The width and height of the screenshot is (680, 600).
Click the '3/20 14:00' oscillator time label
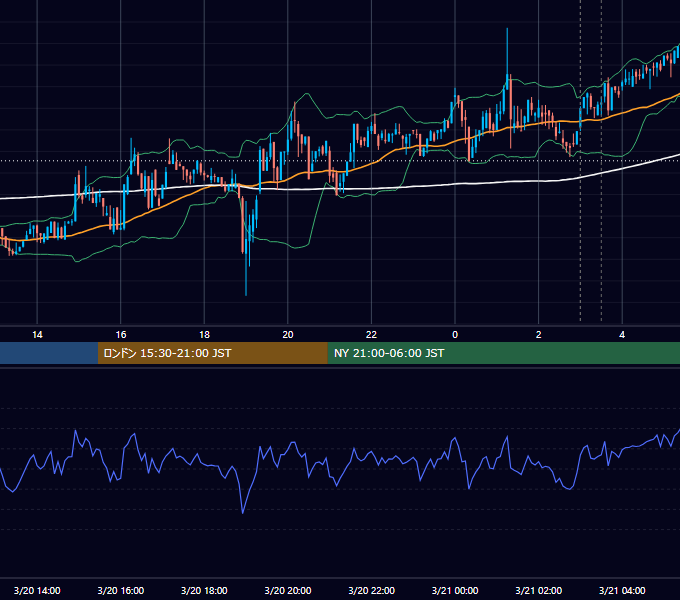[x=37, y=590]
